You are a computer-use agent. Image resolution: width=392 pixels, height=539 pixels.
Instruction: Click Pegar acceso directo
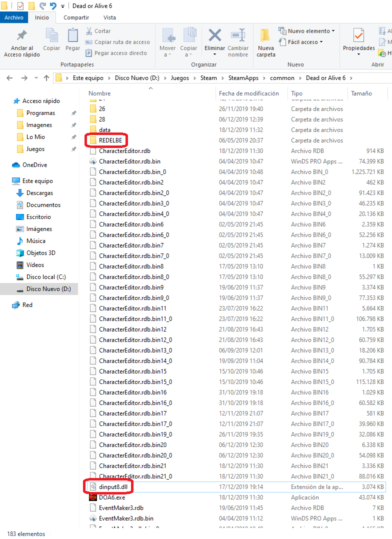click(x=116, y=53)
